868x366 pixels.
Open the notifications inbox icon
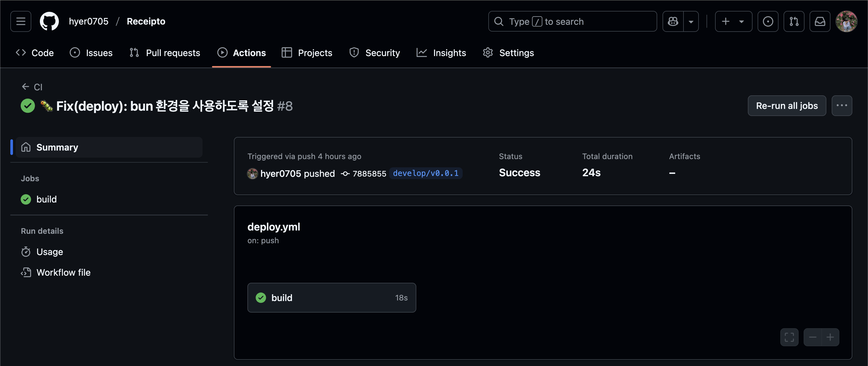820,21
